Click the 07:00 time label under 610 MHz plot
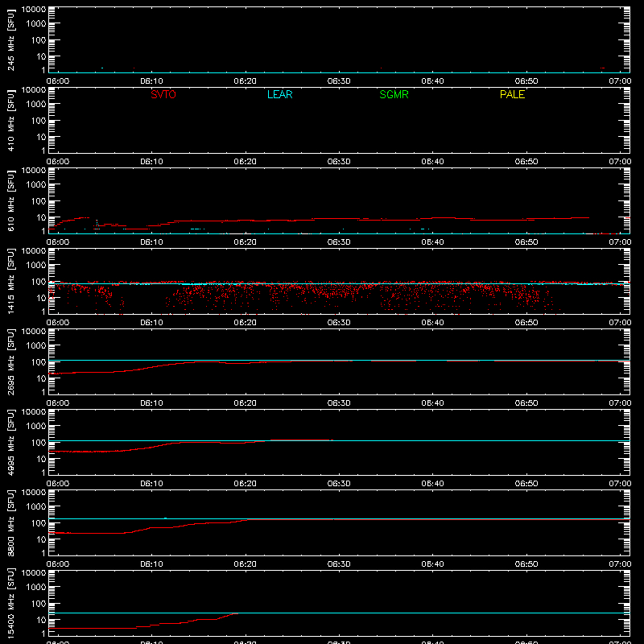 [620, 242]
